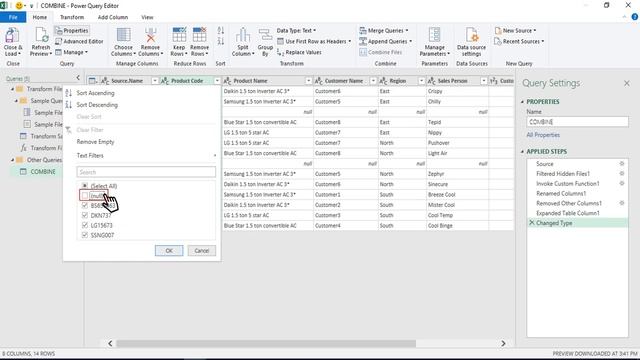Check the (null) checkbox

coord(85,196)
